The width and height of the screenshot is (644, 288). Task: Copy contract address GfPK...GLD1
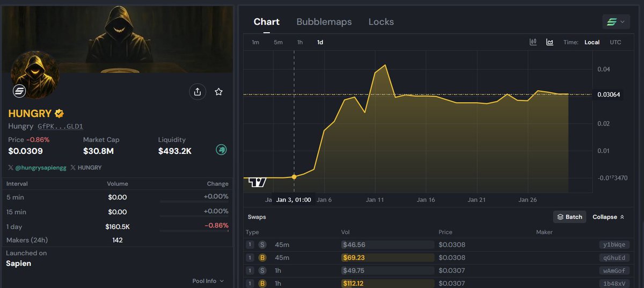point(60,126)
